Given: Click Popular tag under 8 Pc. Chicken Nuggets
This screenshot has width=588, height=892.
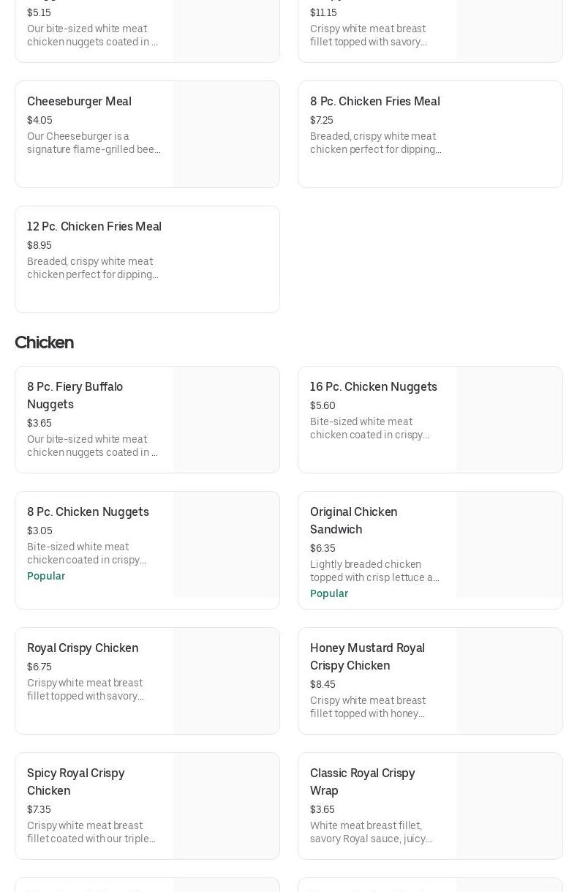Looking at the screenshot, I should [x=46, y=577].
